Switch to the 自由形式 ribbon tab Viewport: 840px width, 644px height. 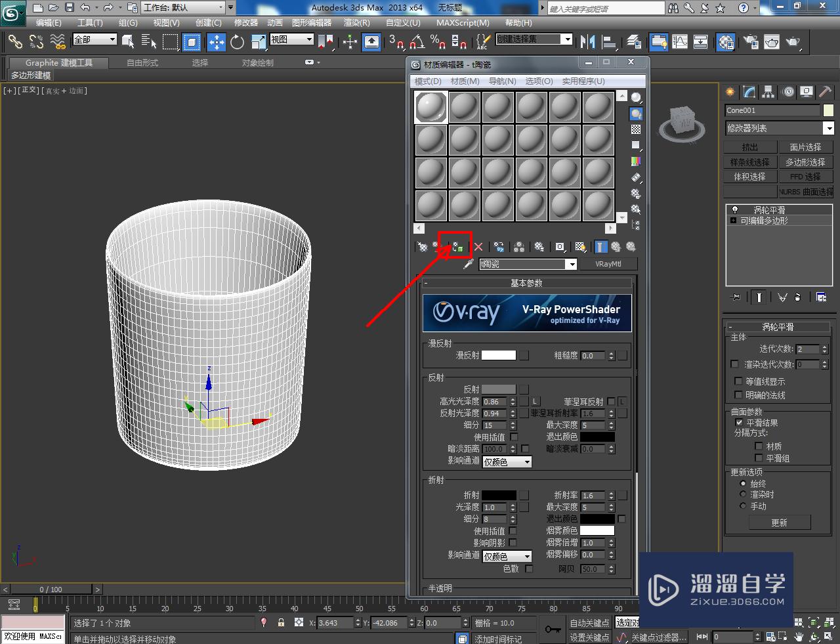[x=142, y=63]
